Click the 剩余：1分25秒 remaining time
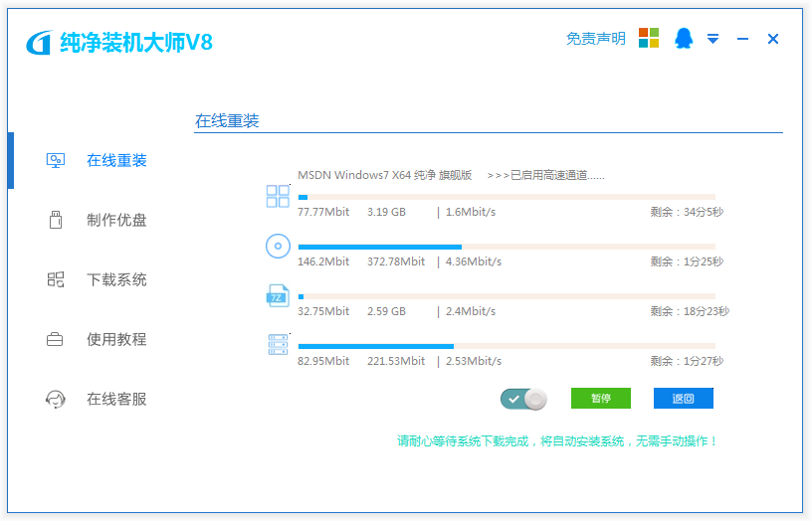812x521 pixels. pyautogui.click(x=688, y=261)
